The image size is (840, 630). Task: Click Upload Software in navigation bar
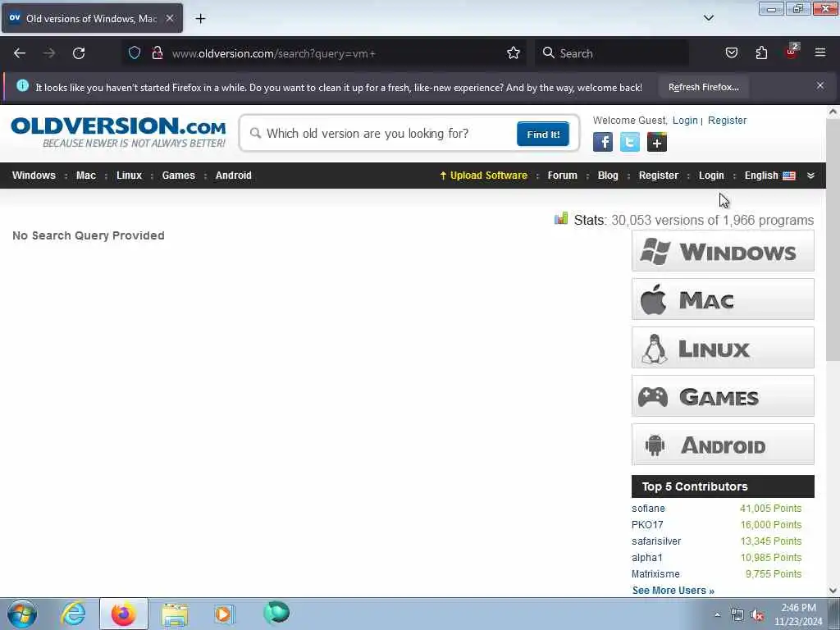click(x=483, y=176)
